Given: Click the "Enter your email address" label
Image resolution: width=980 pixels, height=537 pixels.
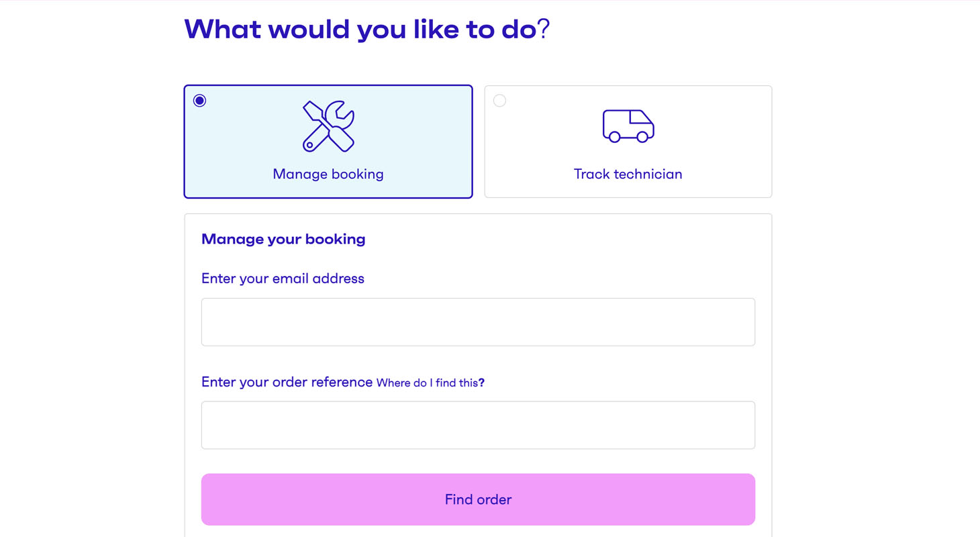Looking at the screenshot, I should 283,279.
